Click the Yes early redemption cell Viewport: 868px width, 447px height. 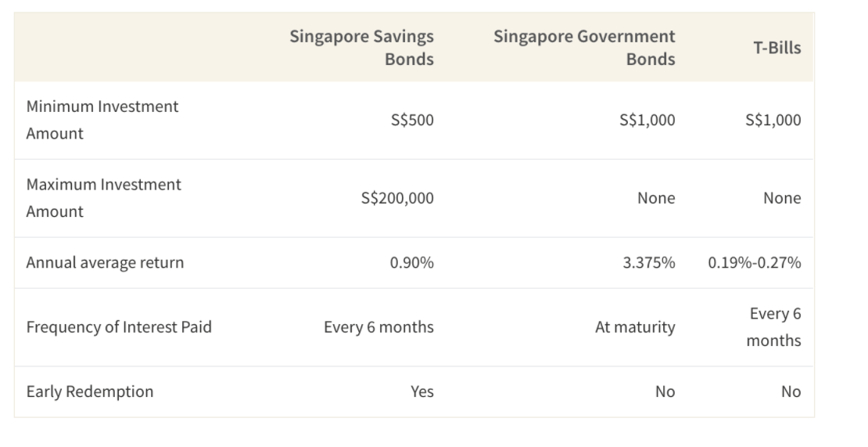pos(422,391)
